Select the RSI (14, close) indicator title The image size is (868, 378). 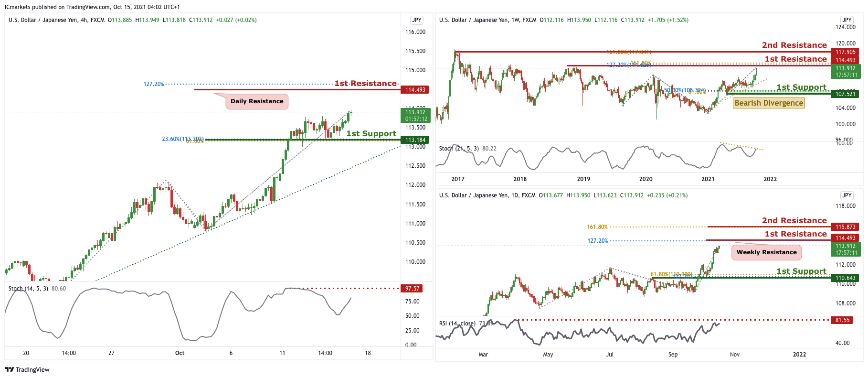pyautogui.click(x=457, y=324)
